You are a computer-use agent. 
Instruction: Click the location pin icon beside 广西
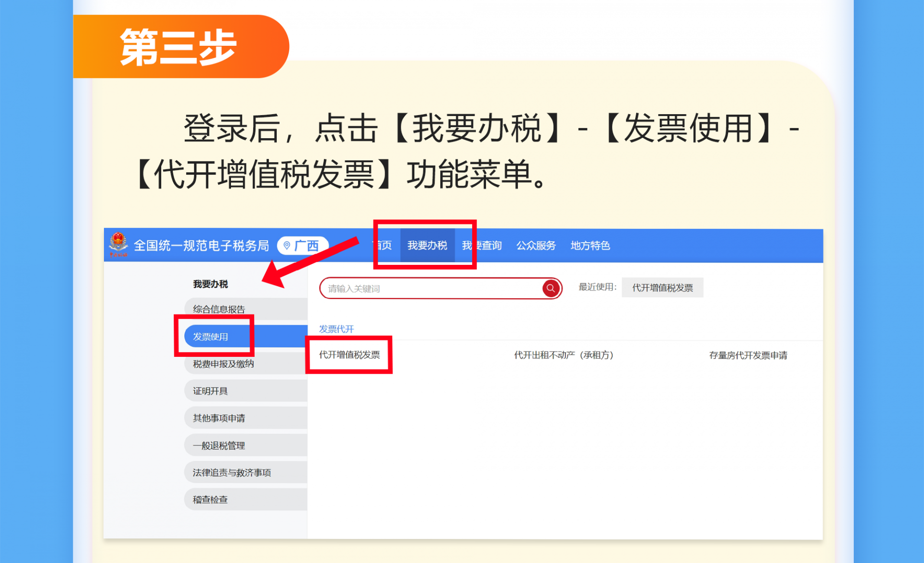click(x=287, y=246)
